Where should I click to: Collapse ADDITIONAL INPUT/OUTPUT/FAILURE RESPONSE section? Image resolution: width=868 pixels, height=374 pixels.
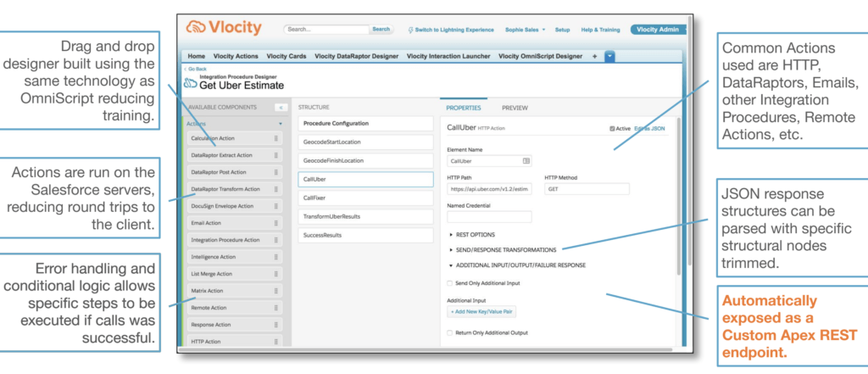point(451,265)
